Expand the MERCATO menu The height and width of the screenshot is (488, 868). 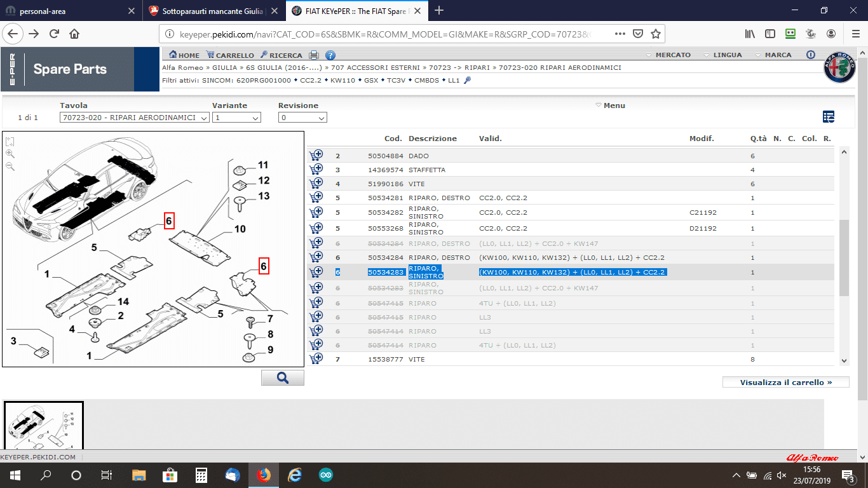[668, 55]
